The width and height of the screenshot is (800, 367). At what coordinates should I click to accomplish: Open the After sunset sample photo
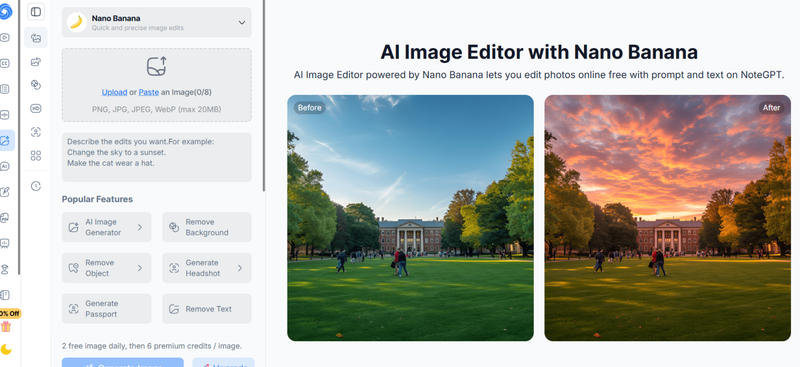point(667,218)
